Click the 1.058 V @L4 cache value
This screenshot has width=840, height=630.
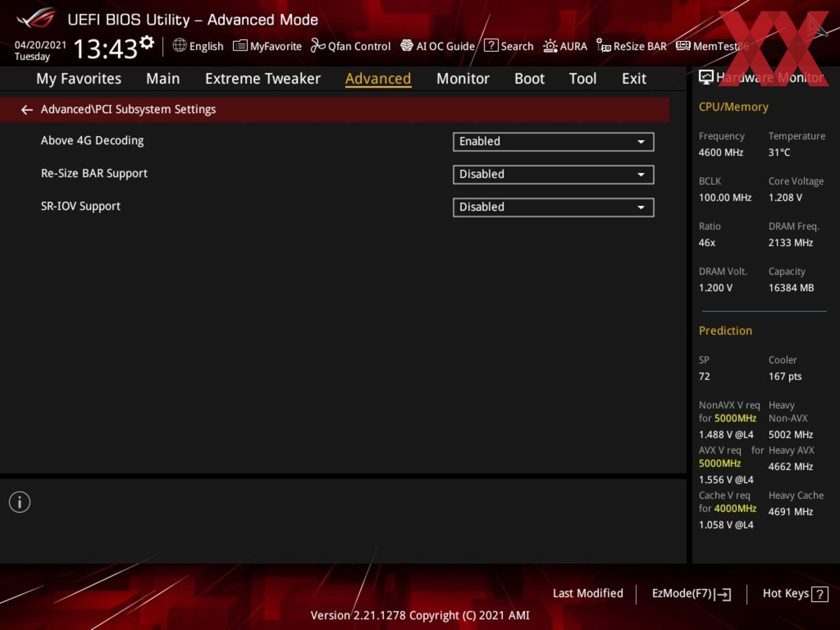[x=726, y=525]
